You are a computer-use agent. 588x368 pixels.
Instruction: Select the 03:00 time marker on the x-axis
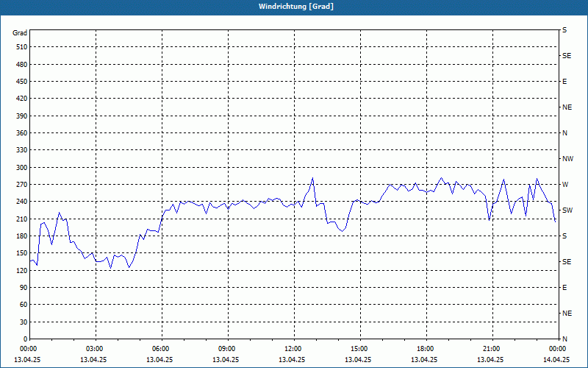tap(96, 349)
